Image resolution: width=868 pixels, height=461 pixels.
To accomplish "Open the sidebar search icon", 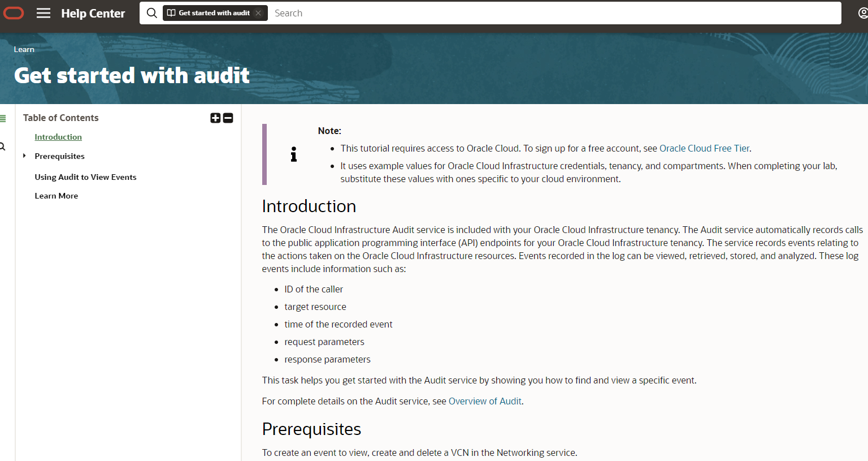I will pos(2,147).
